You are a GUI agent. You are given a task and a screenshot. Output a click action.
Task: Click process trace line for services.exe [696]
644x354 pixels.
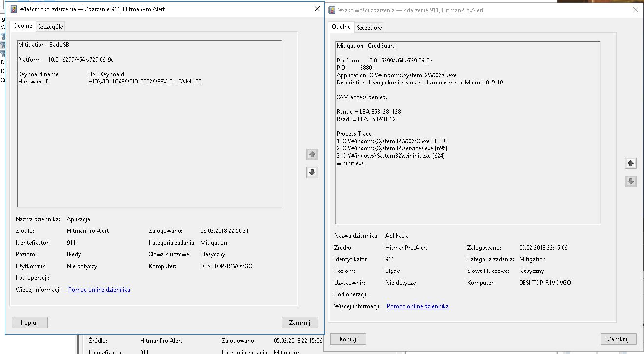(392, 148)
